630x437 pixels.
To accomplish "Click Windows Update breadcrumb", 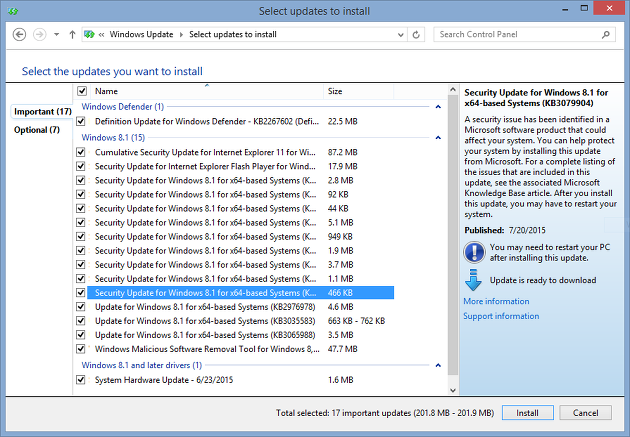I will point(141,35).
